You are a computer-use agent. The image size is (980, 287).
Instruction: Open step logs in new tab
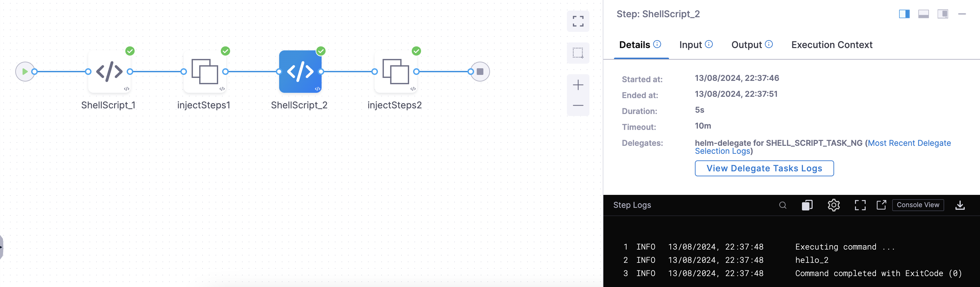(881, 205)
